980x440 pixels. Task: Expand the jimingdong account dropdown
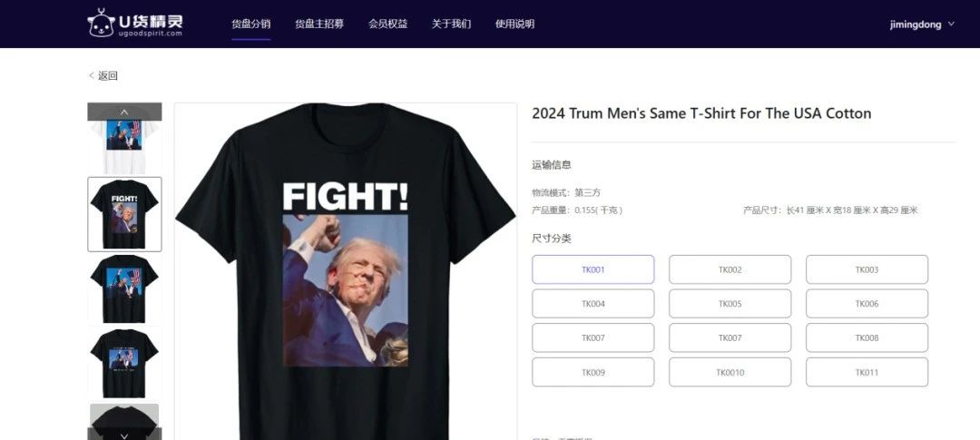923,24
